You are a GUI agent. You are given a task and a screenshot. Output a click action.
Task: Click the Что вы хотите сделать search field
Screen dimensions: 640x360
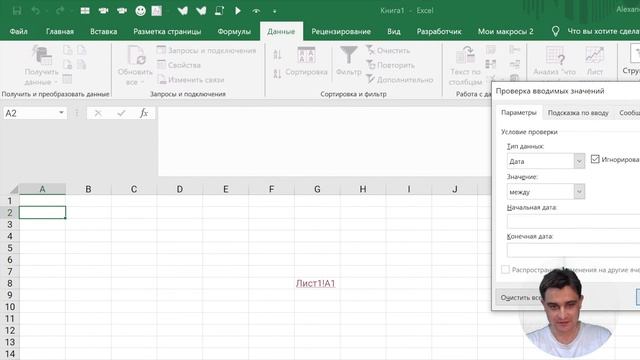[x=603, y=31]
